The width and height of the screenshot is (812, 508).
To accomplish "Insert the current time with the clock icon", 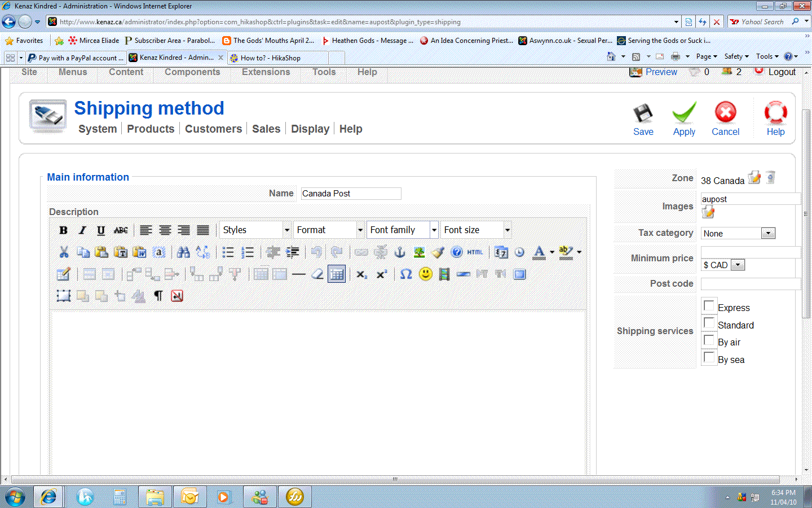I will click(520, 252).
